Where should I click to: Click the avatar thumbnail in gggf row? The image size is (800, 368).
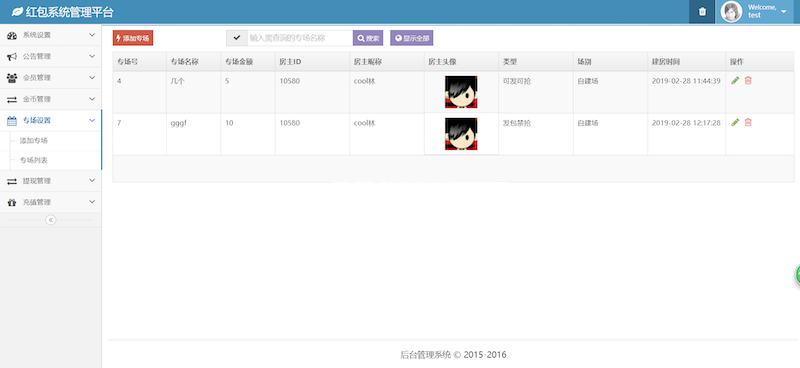pyautogui.click(x=461, y=134)
